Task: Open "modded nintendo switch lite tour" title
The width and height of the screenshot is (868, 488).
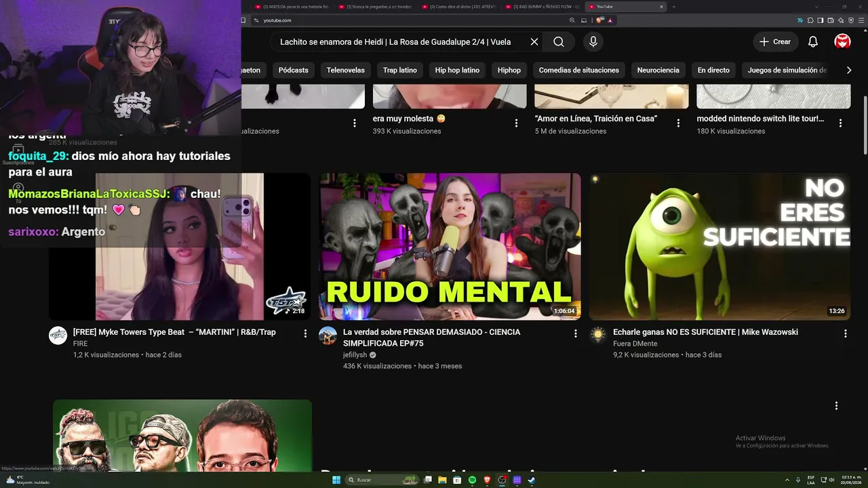Action: coord(760,119)
